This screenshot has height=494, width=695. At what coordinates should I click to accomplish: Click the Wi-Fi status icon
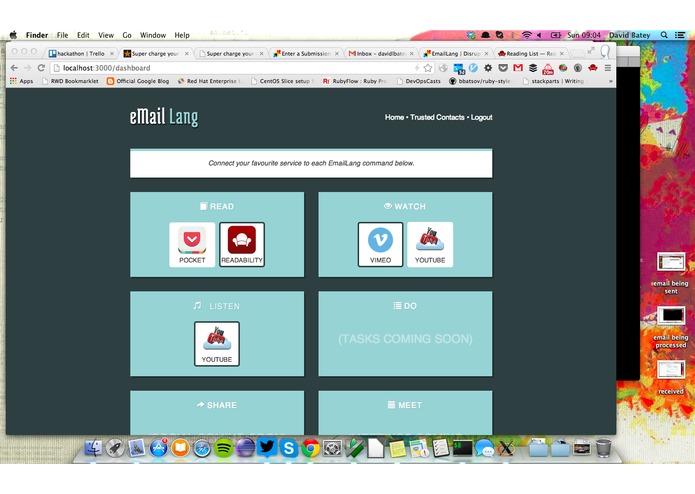pos(526,35)
